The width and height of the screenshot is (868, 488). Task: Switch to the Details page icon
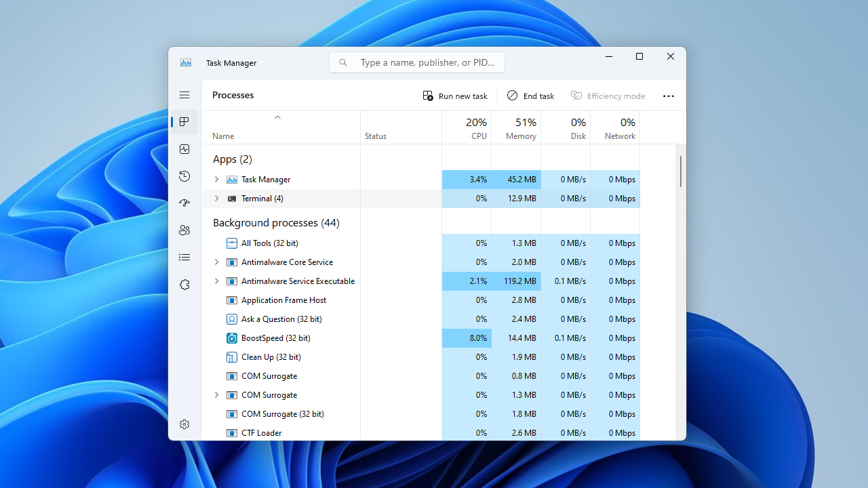click(x=184, y=258)
